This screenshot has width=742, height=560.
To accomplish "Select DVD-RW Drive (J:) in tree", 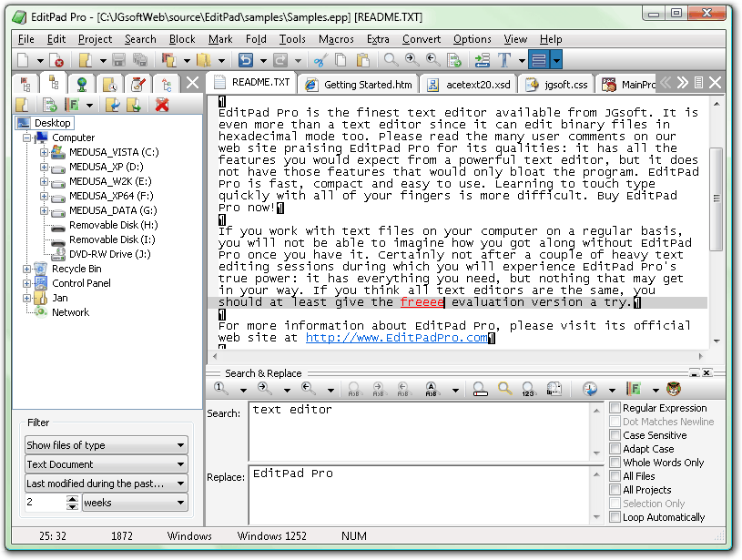I will 109,254.
